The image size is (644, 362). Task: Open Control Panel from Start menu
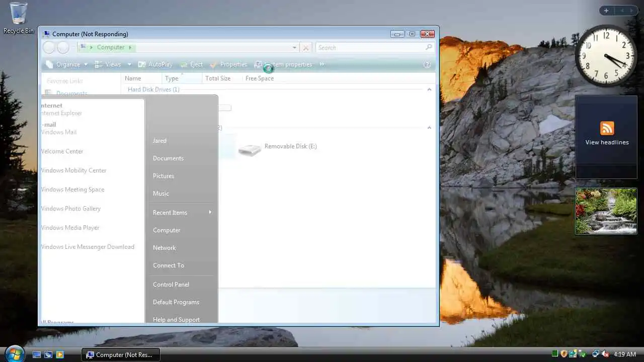point(171,285)
